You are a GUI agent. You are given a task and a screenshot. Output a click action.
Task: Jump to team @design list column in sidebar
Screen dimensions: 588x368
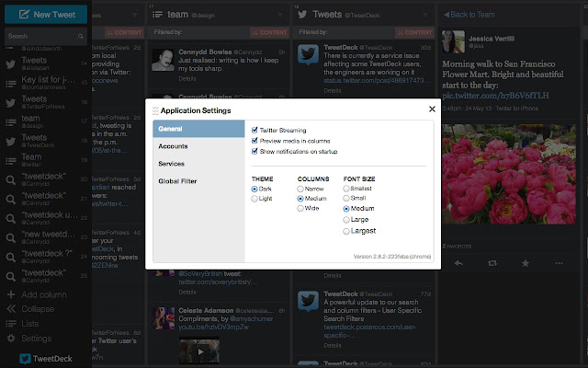coord(46,121)
